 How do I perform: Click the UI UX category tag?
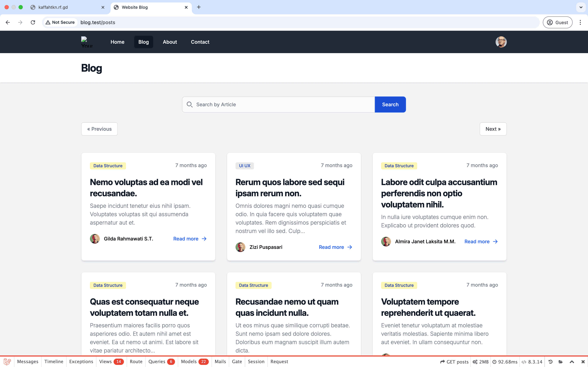[244, 166]
